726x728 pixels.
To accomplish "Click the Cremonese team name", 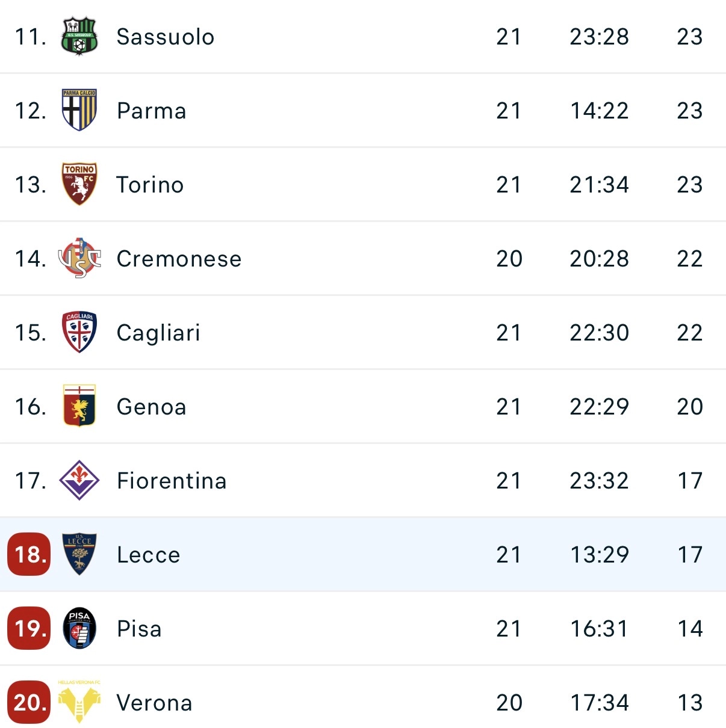I will pos(178,258).
